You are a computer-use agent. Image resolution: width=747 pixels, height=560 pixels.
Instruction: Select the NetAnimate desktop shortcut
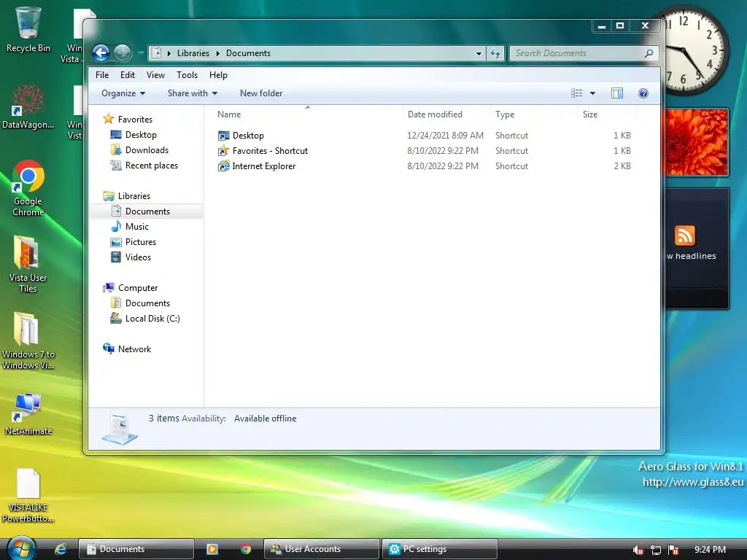click(x=28, y=413)
